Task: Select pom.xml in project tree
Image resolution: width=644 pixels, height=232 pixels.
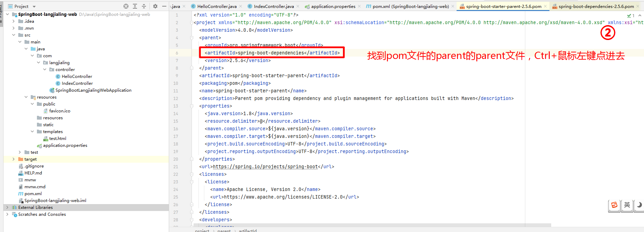Action: [33, 194]
